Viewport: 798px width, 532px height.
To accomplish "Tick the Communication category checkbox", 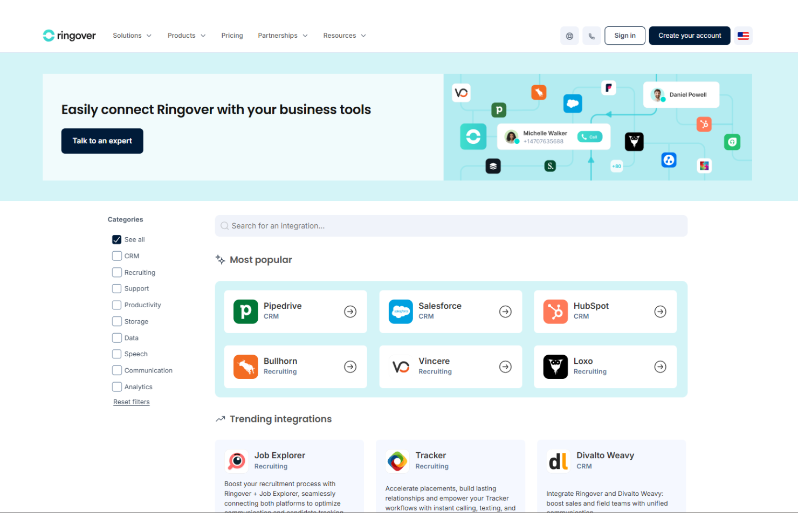I will (x=116, y=370).
